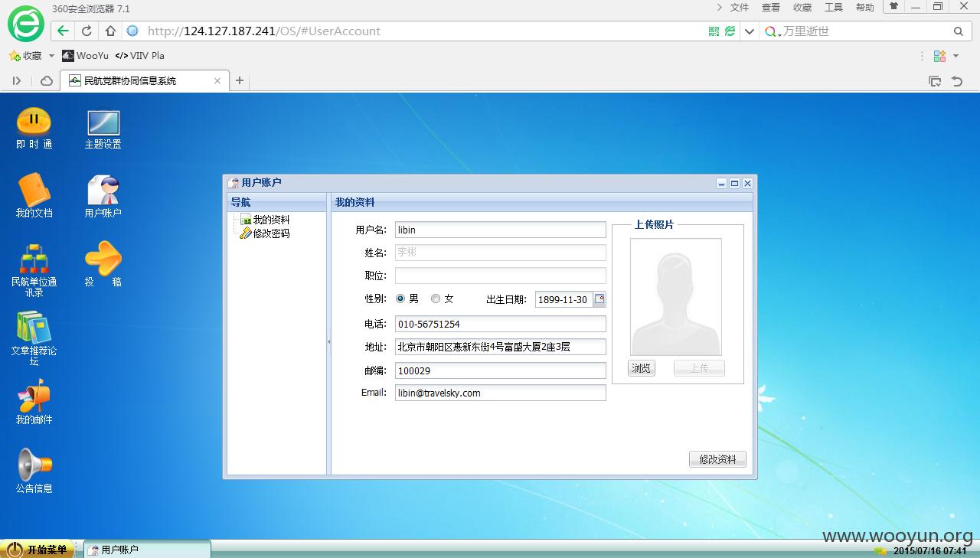Open a new browser tab
The image size is (980, 558).
click(x=240, y=80)
